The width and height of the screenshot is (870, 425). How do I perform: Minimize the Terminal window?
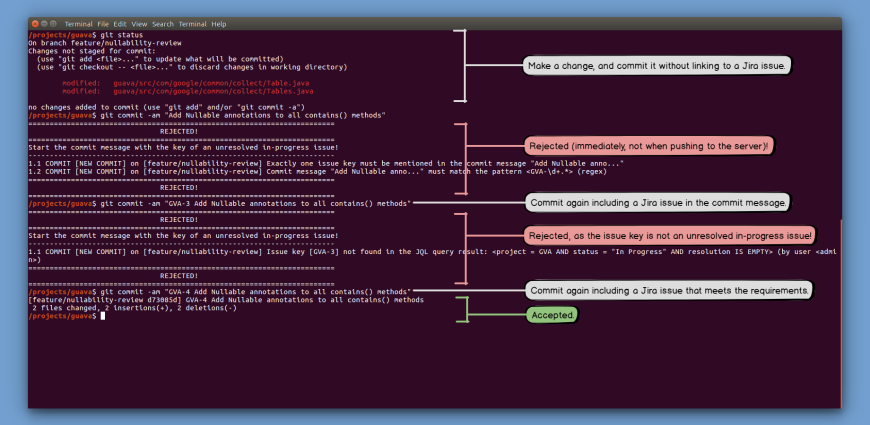44,23
